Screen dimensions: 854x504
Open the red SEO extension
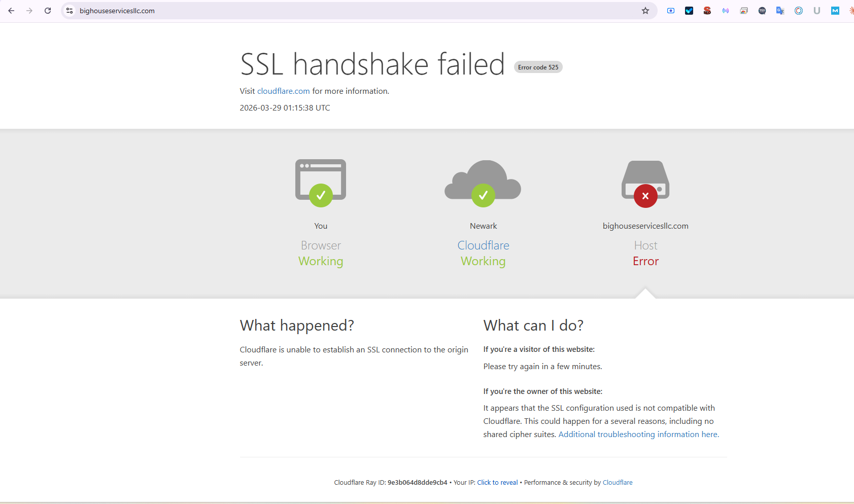(x=707, y=11)
